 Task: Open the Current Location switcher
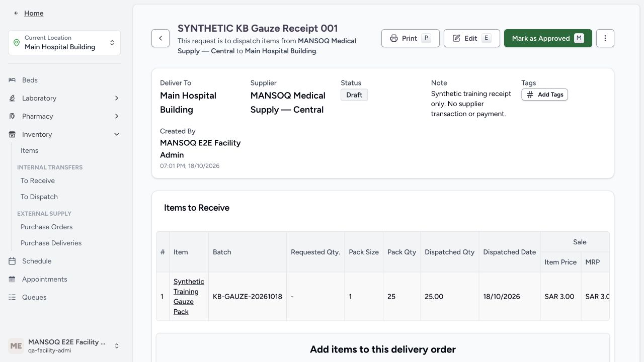point(64,43)
